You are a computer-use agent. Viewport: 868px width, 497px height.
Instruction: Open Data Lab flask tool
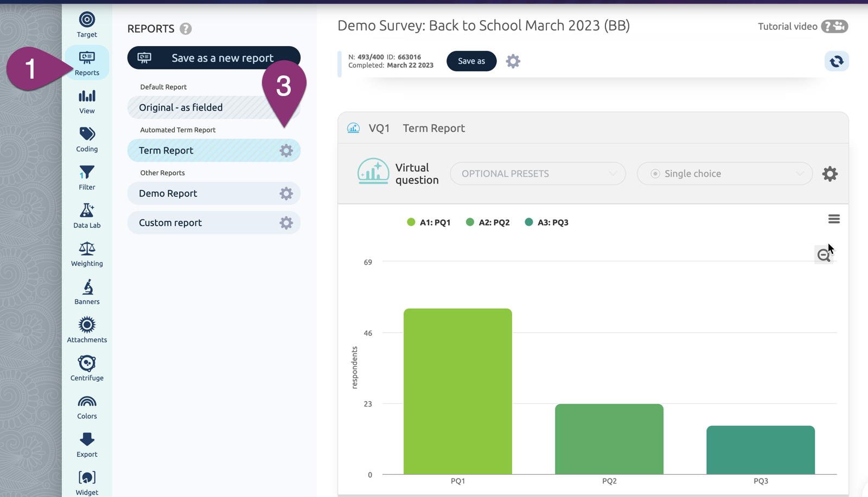pos(87,216)
